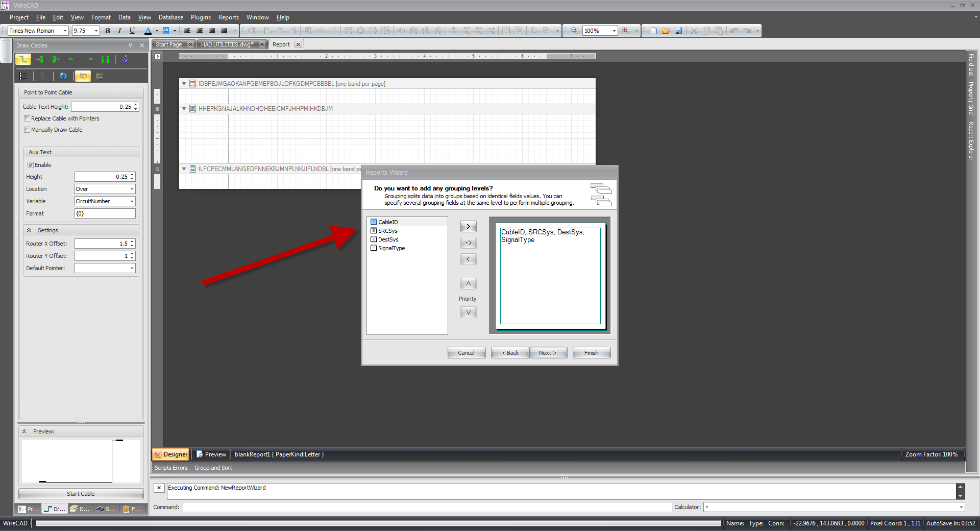Create a new report with the blank page icon
Viewport: 980px width, 531px height.
653,31
